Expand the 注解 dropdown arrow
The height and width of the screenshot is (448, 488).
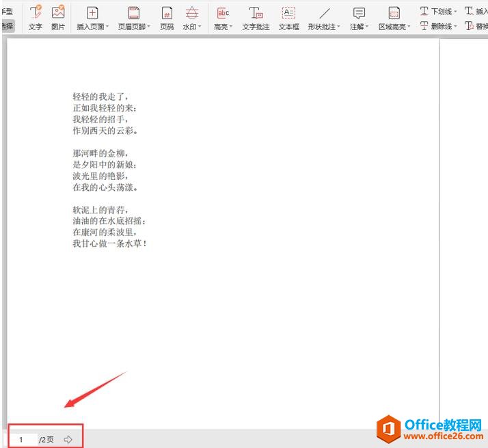pos(366,27)
